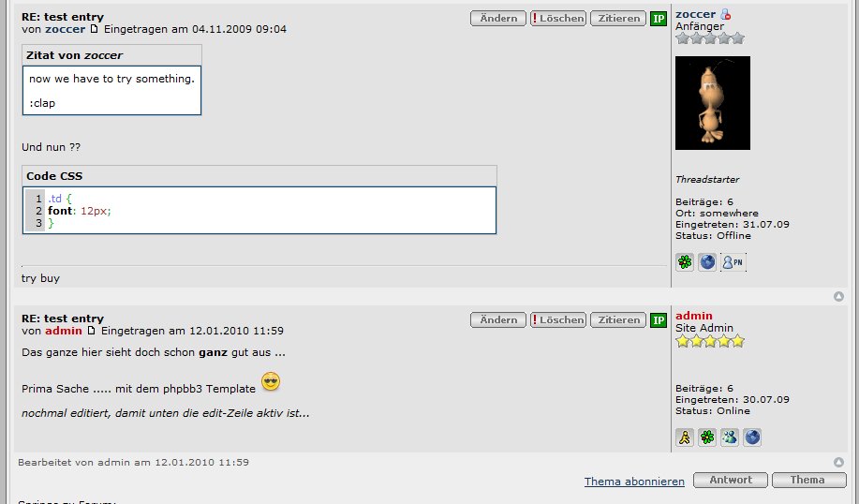Open admin's ICQ flower icon
The height and width of the screenshot is (504, 859).
707,437
